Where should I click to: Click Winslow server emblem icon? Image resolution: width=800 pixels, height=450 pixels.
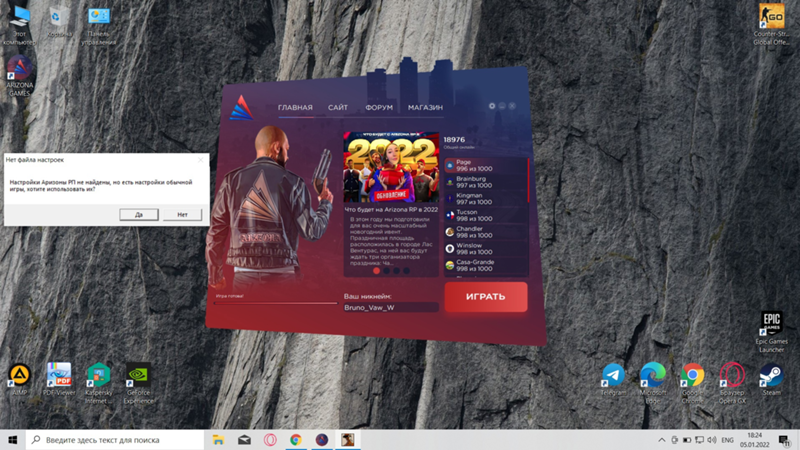pyautogui.click(x=449, y=249)
